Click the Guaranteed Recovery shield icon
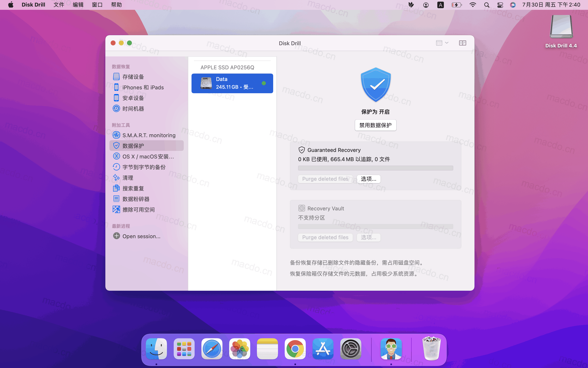 click(302, 150)
